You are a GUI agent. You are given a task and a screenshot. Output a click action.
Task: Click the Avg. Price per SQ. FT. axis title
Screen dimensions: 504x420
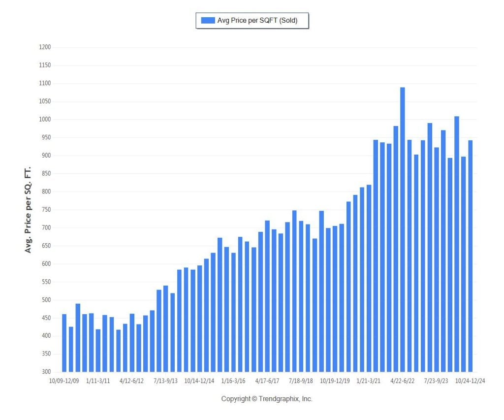click(28, 209)
